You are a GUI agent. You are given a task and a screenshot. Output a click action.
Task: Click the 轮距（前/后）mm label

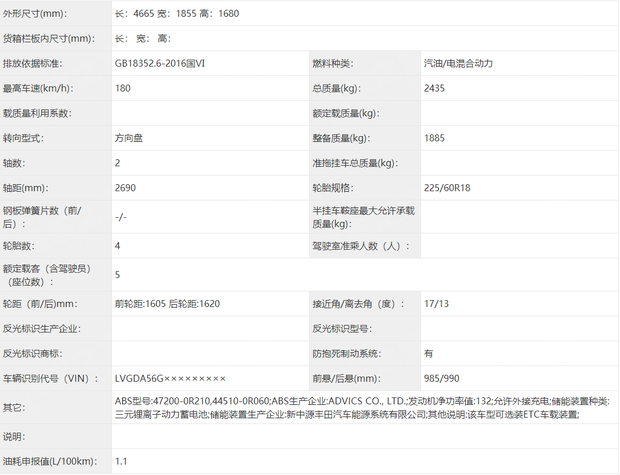click(x=40, y=304)
